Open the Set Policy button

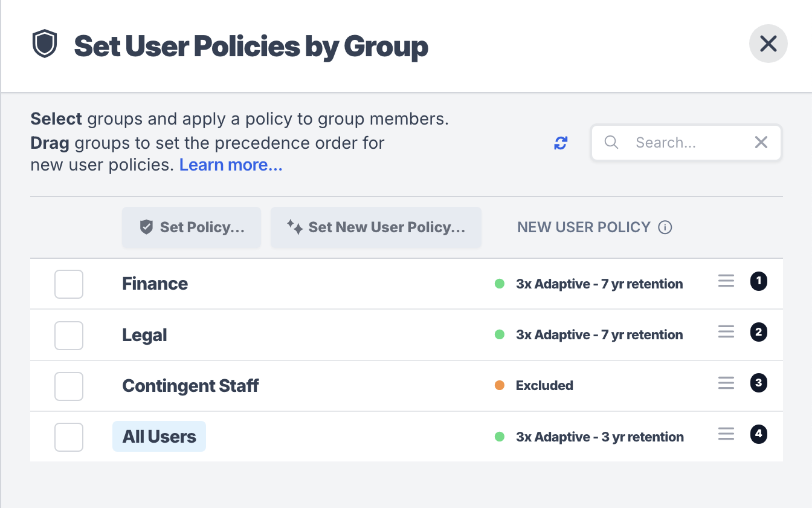192,227
